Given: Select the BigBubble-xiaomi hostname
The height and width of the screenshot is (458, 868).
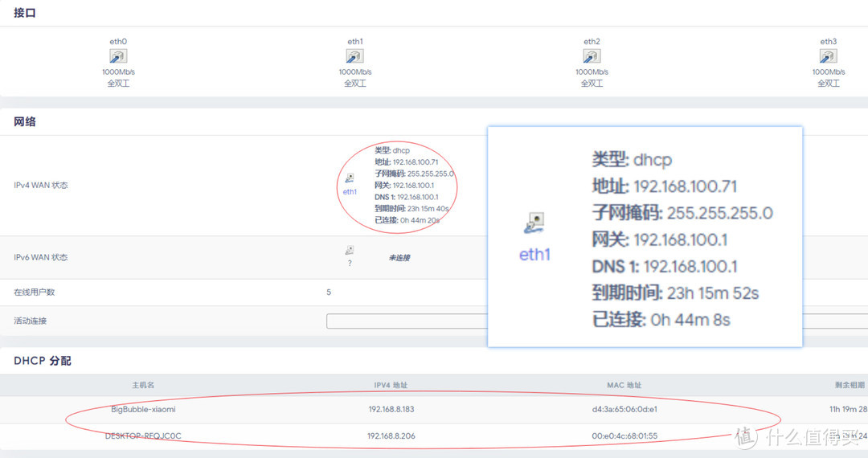Looking at the screenshot, I should click(143, 409).
